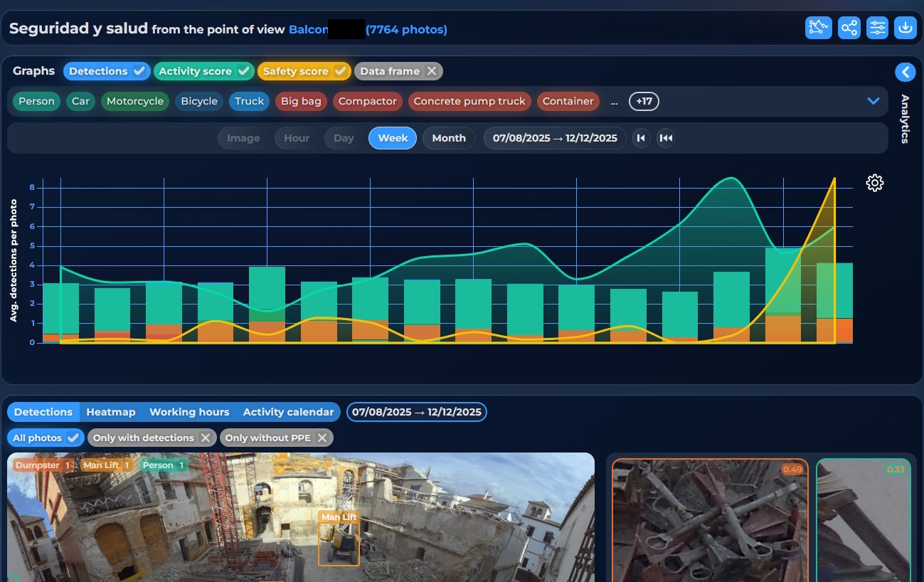Open the graph date range picker
The image size is (924, 582).
click(555, 138)
